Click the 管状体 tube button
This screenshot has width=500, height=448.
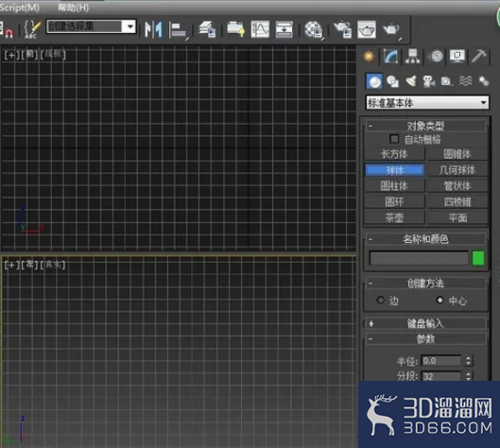(x=457, y=186)
